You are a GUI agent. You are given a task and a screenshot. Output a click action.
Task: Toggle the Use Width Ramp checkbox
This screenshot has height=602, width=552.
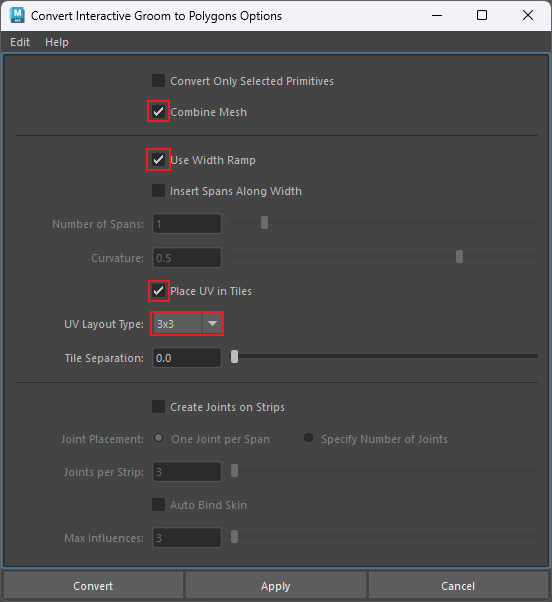tap(158, 160)
